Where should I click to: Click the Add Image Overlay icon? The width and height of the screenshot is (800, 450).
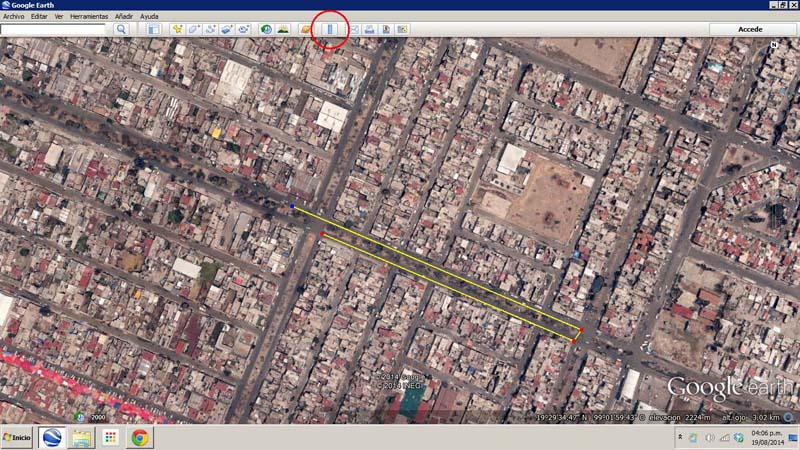pyautogui.click(x=227, y=30)
